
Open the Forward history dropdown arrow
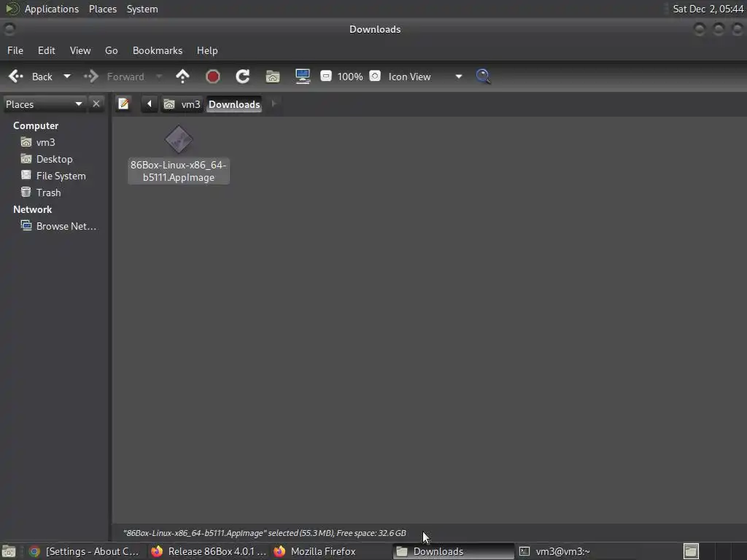(x=159, y=76)
